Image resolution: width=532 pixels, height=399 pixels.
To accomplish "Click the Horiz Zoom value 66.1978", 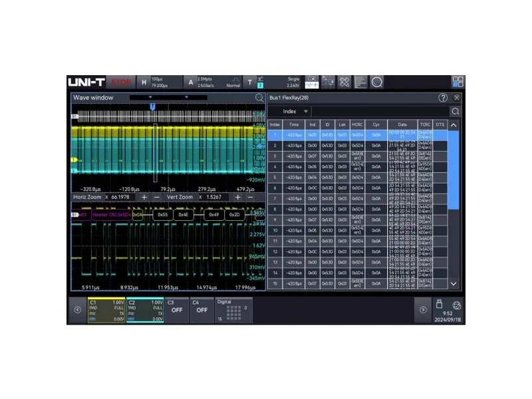I will (120, 197).
